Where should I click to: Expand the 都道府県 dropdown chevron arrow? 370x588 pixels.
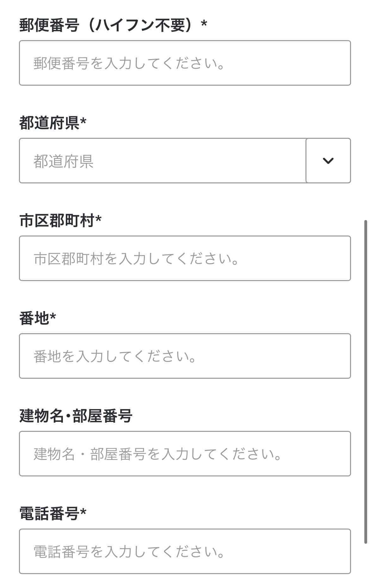(328, 161)
